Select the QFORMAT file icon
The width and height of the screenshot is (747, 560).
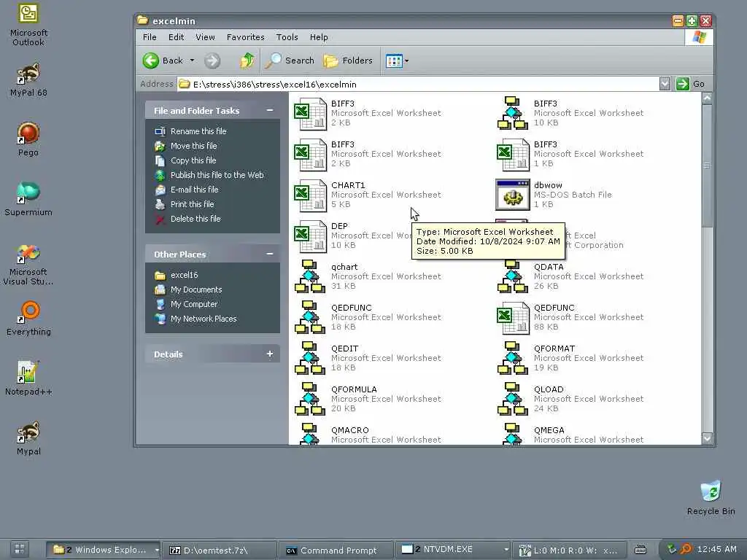click(513, 359)
